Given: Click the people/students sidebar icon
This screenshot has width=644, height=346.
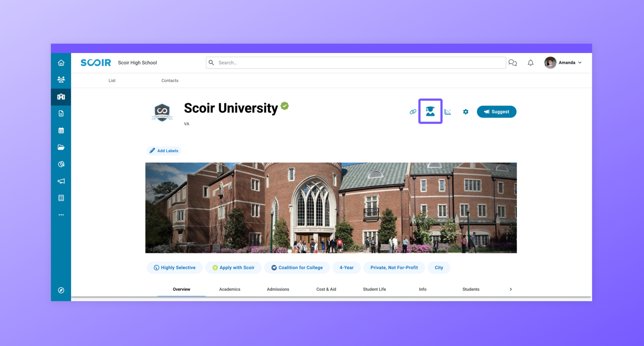Looking at the screenshot, I should (x=61, y=80).
